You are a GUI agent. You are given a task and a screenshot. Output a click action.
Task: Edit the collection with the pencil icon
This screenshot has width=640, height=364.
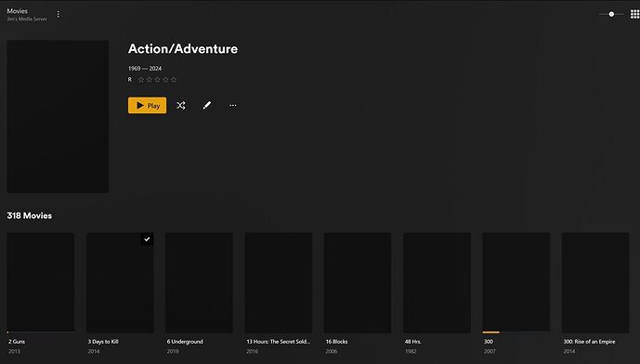(207, 105)
